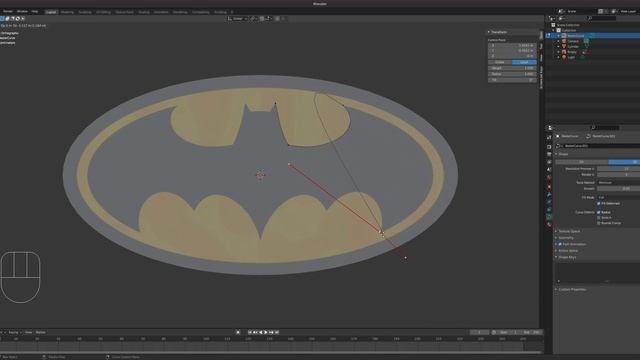Switch to the Shading workspace tab
Image resolution: width=640 pixels, height=360 pixels.
click(x=144, y=12)
